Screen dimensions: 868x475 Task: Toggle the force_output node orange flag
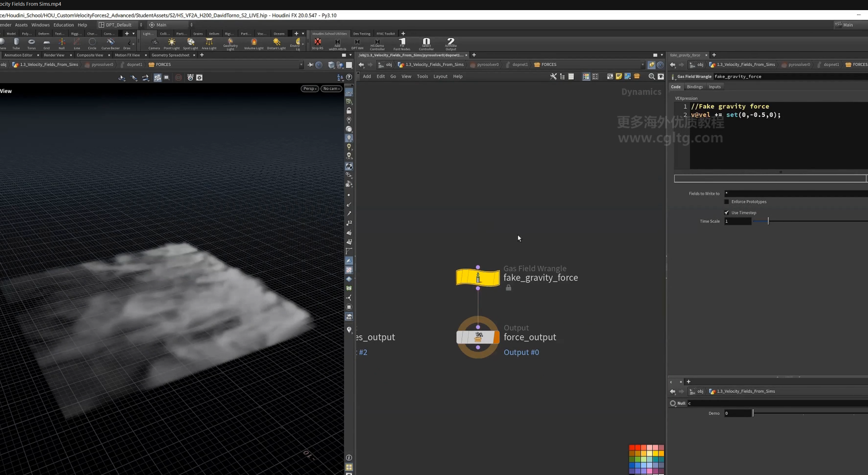coord(496,337)
